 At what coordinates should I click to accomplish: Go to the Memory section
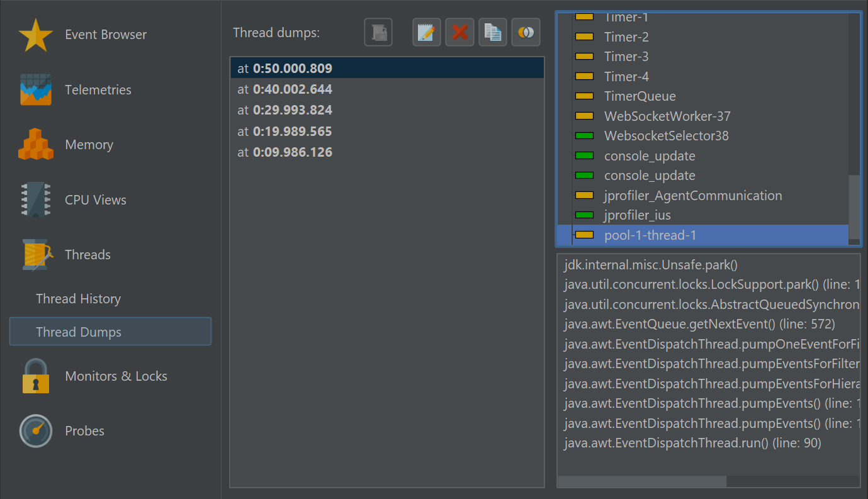(89, 145)
